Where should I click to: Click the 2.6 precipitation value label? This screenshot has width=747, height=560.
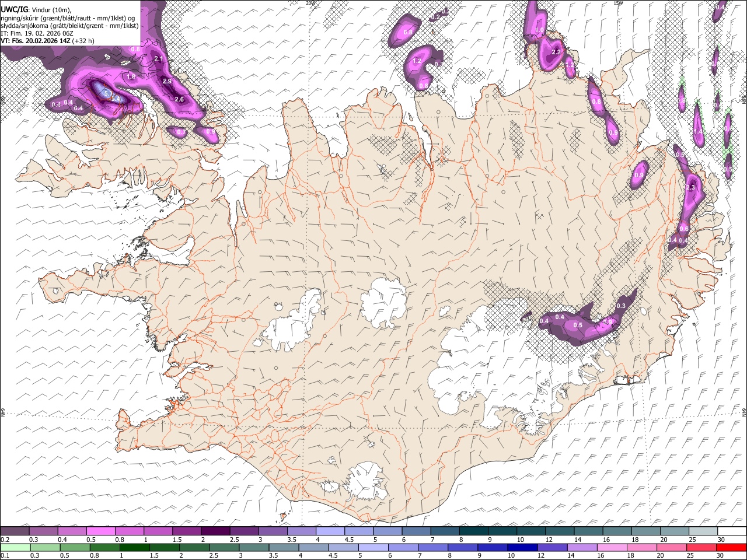[179, 99]
